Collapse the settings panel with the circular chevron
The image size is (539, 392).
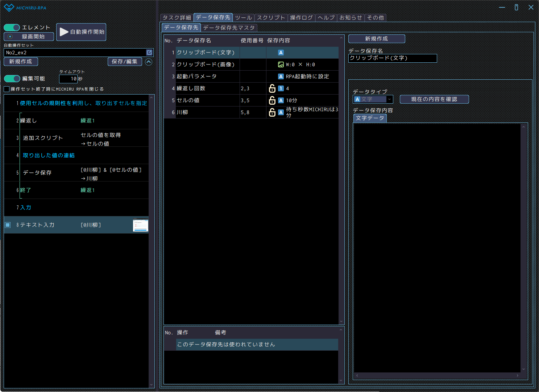pos(149,62)
